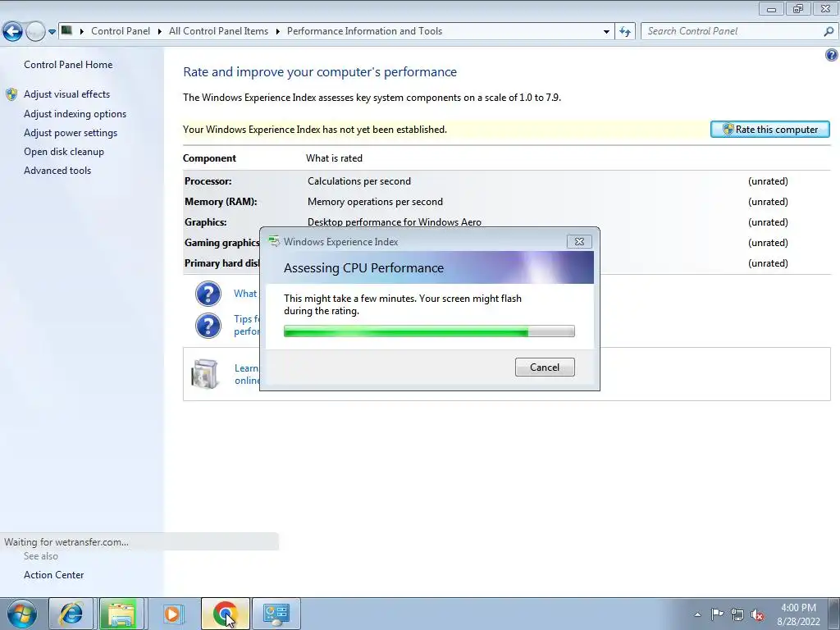
Task: Cancel the CPU performance assessment
Action: tap(545, 367)
